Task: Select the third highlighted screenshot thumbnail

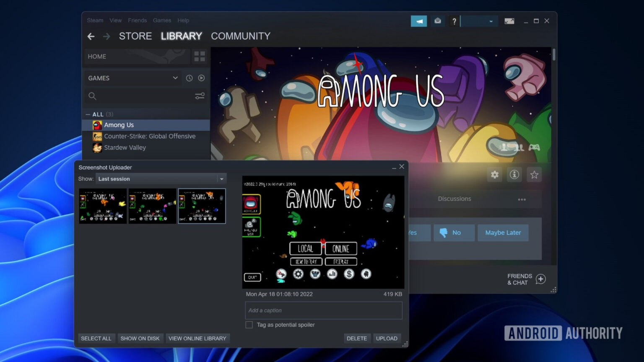Action: point(202,206)
